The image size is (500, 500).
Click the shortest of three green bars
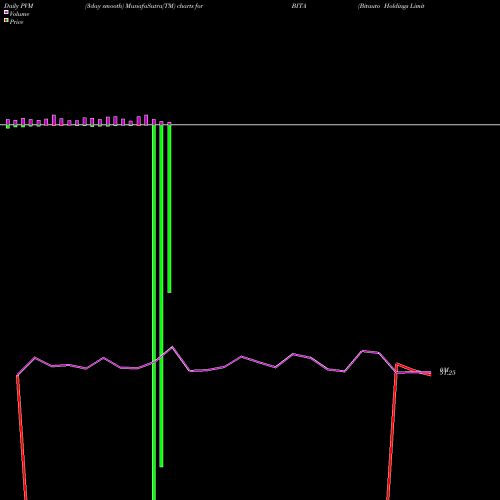point(169,208)
